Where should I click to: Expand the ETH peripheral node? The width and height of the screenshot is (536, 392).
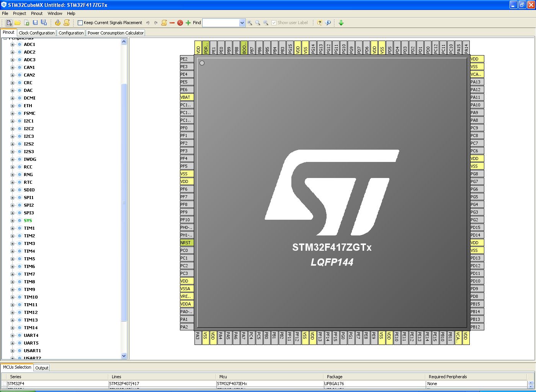[x=12, y=106]
